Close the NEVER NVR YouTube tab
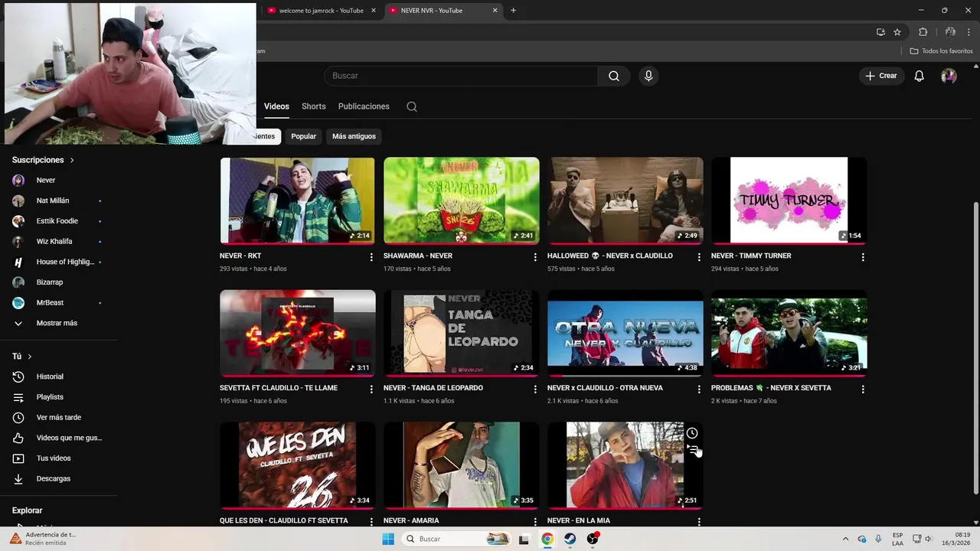 pyautogui.click(x=495, y=11)
